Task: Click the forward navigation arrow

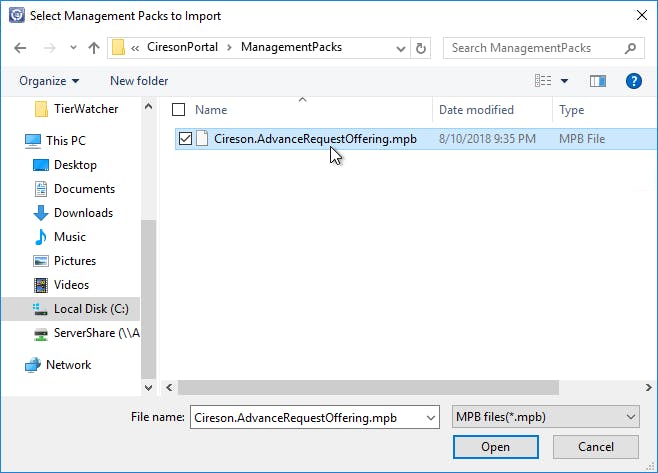Action: [x=50, y=48]
